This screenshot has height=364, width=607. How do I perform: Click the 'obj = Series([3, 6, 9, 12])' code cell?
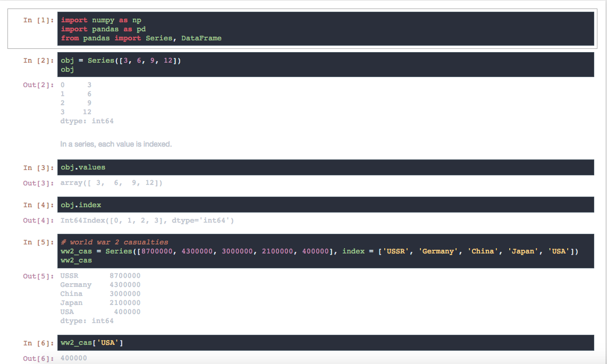(x=326, y=65)
